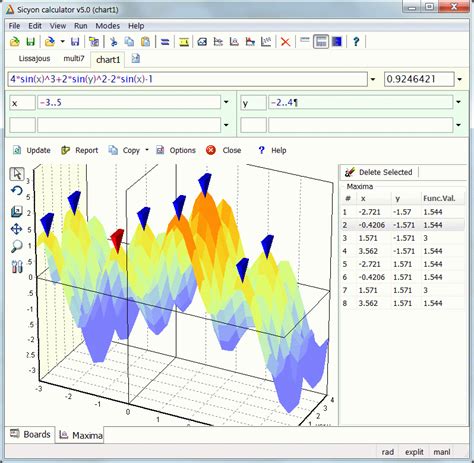Screen dimensions: 474x463
Task: Select maxima row 8 with x 3.562
Action: click(403, 303)
